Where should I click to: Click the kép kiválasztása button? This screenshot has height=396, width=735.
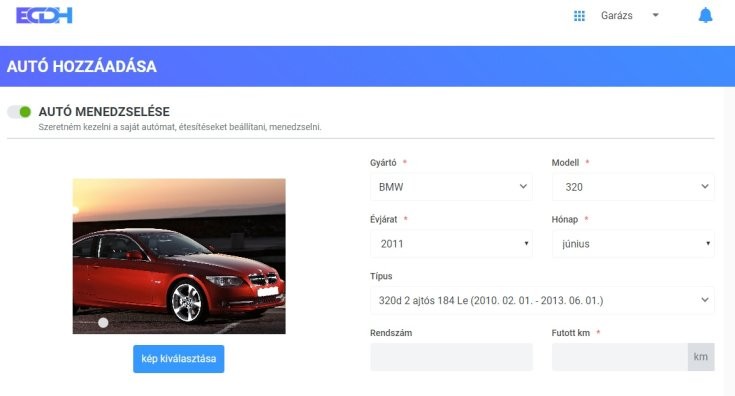[179, 359]
